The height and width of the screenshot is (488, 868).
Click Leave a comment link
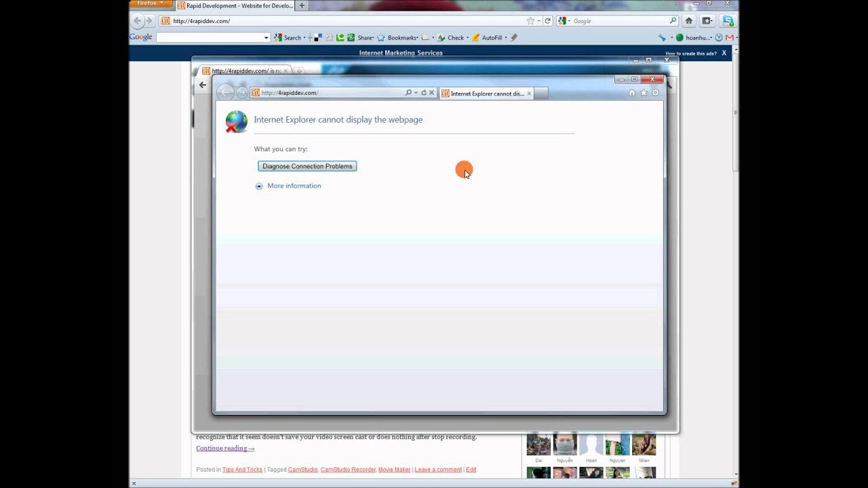438,470
